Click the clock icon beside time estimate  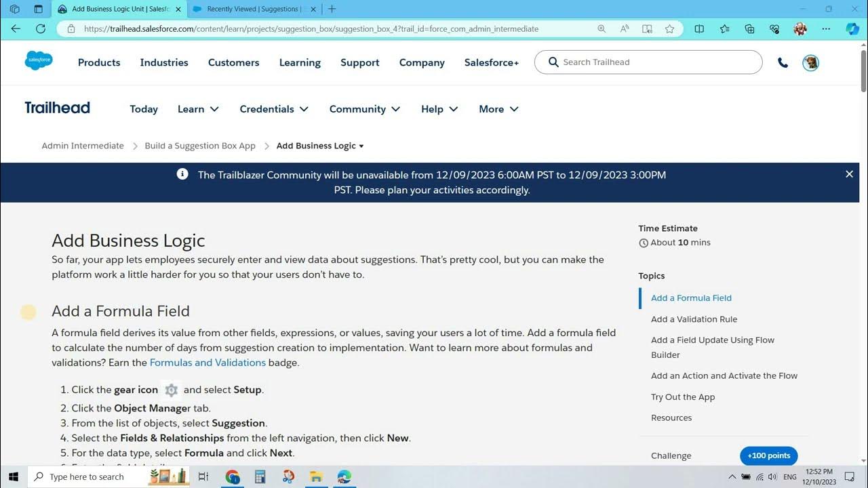[643, 243]
